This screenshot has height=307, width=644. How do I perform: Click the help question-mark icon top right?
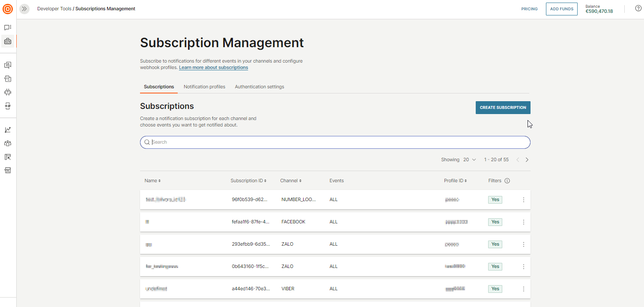coord(638,8)
